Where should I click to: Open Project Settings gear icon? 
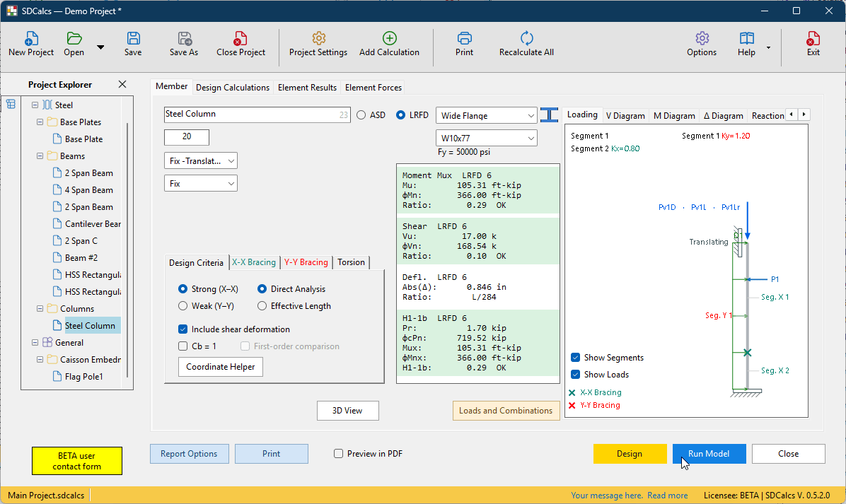(x=319, y=38)
